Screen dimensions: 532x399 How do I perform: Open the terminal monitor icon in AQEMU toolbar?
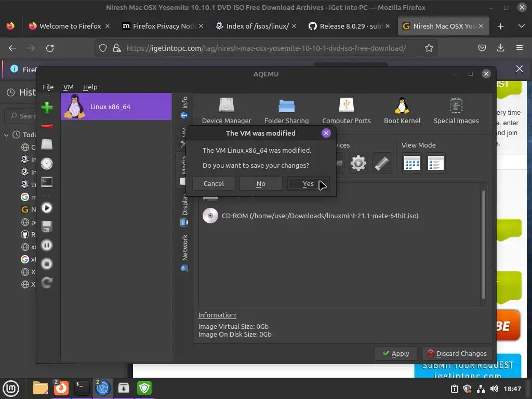click(47, 182)
